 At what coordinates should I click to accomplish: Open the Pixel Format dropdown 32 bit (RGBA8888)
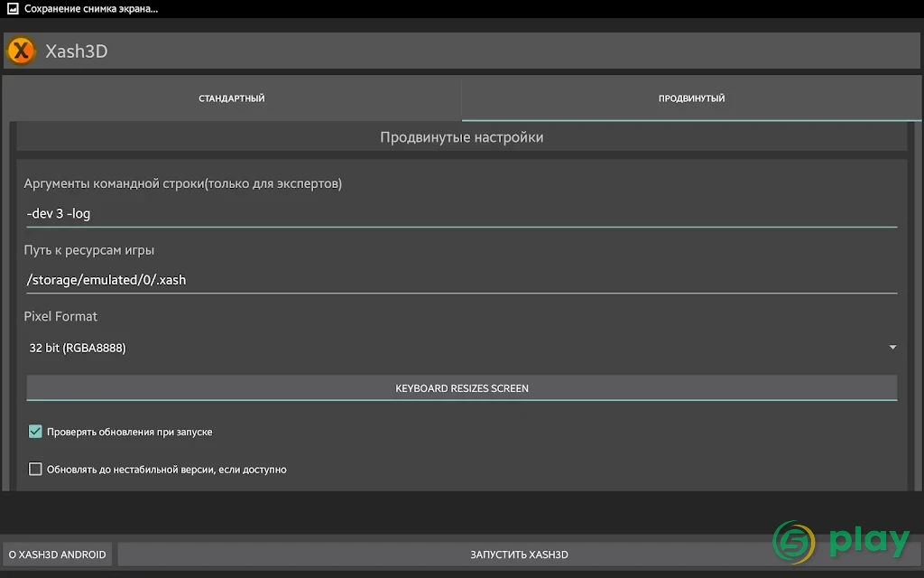461,348
